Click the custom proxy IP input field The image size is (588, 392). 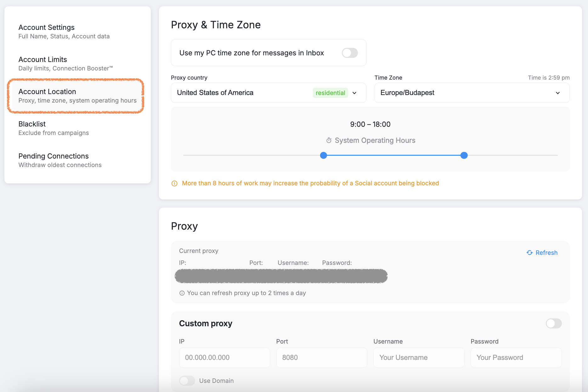pos(224,357)
